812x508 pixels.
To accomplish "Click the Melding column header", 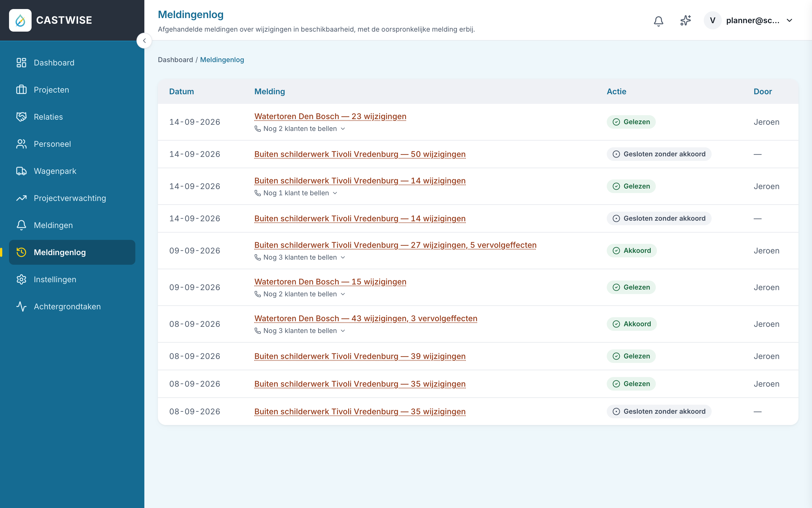I will click(x=270, y=91).
